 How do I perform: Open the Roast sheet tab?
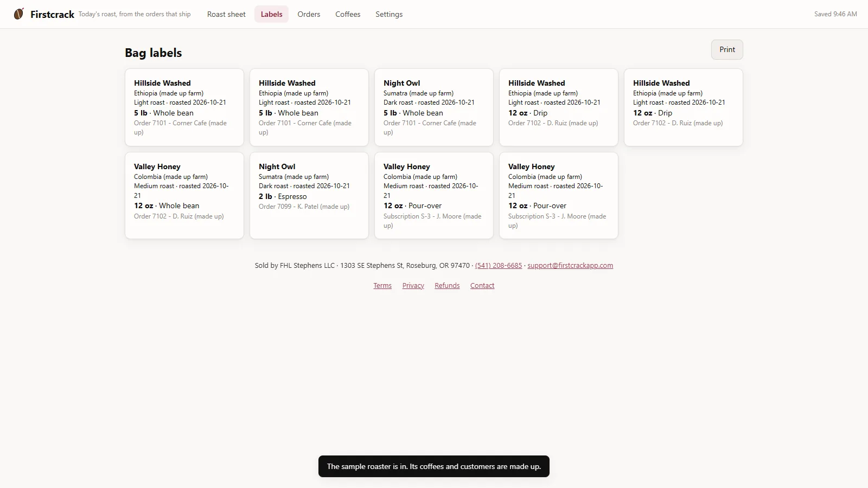pos(226,14)
